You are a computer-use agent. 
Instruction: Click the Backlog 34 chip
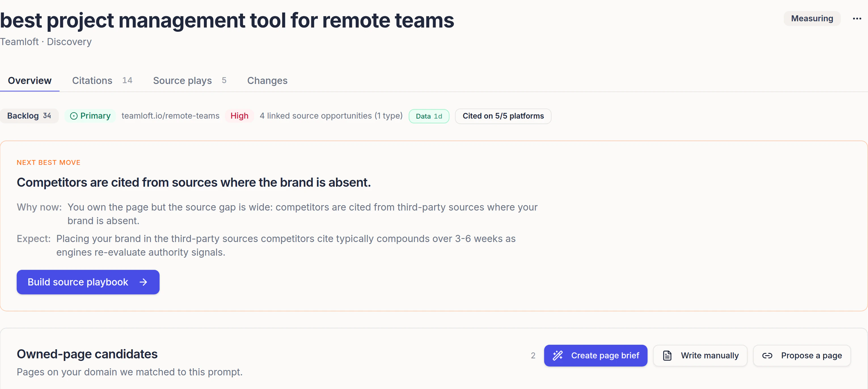click(29, 116)
